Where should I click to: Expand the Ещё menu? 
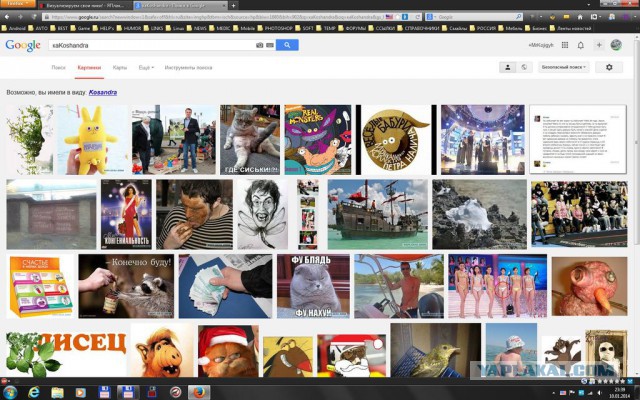pyautogui.click(x=146, y=67)
